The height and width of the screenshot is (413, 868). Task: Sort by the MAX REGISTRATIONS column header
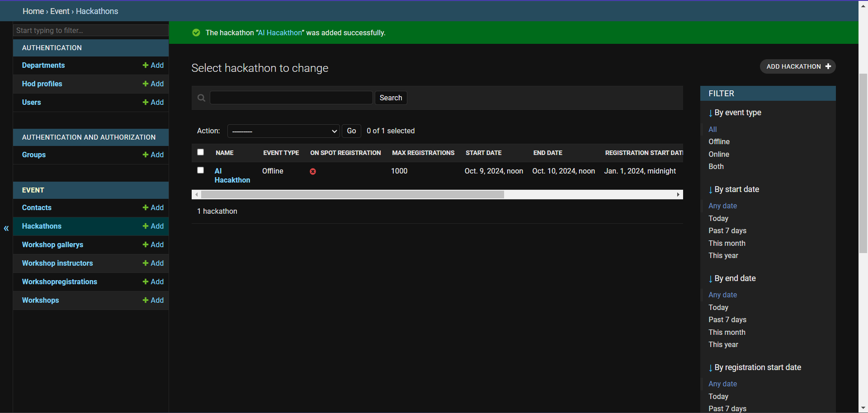pyautogui.click(x=423, y=153)
